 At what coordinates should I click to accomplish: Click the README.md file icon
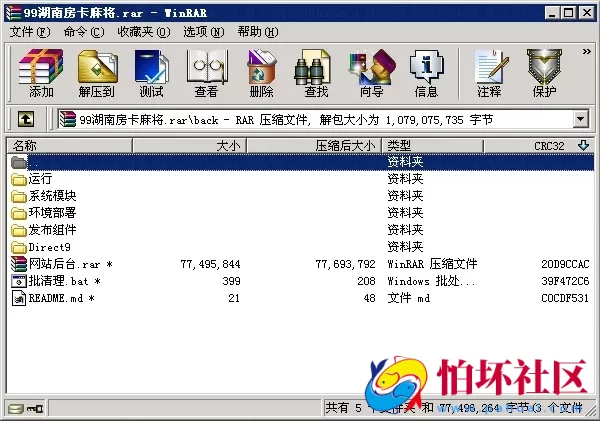19,298
